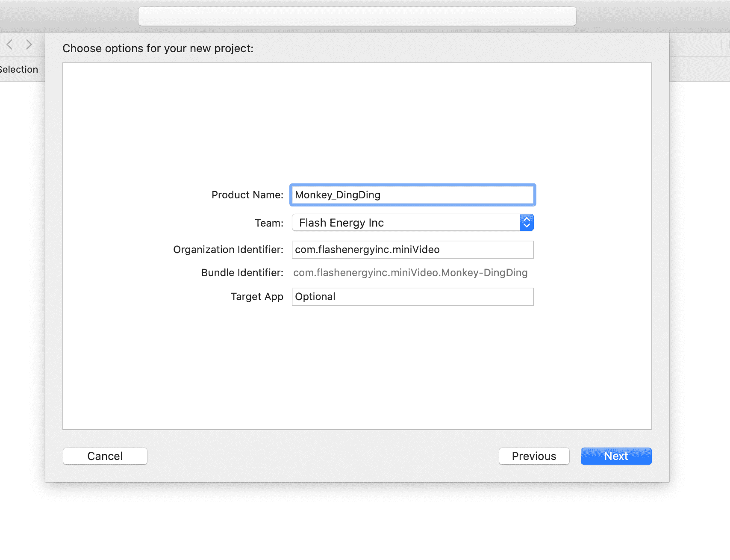Click the Organization Identifier field
Viewport: 730px width, 560px height.
click(x=412, y=250)
